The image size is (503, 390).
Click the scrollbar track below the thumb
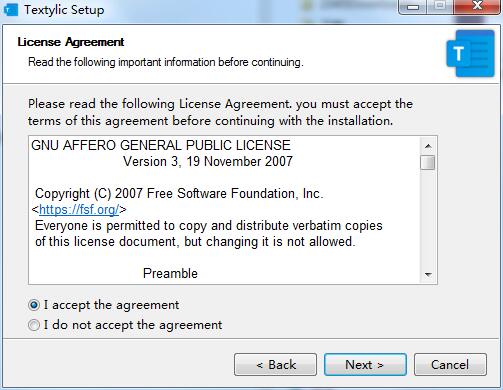click(x=428, y=218)
